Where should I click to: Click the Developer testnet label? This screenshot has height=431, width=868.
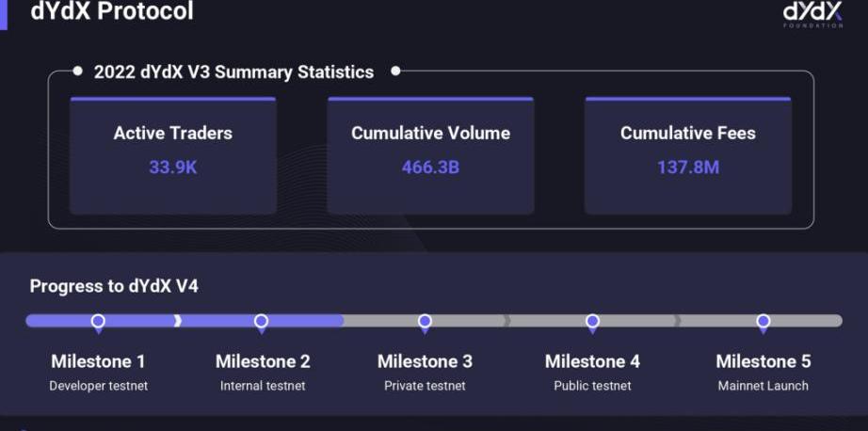click(99, 386)
